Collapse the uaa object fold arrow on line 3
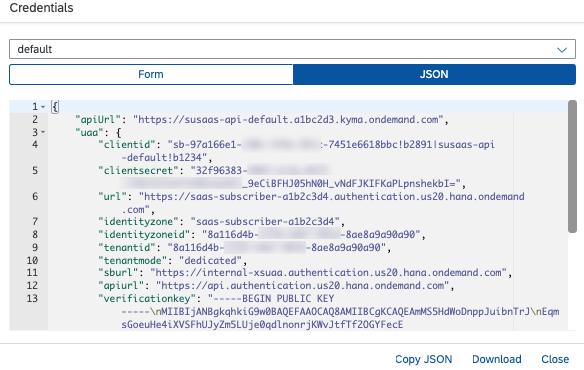The width and height of the screenshot is (584, 370). [43, 132]
